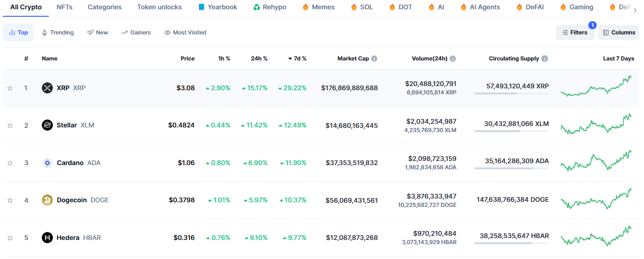The width and height of the screenshot is (644, 259).
Task: Open the Token unlocks tab
Action: [x=160, y=7]
